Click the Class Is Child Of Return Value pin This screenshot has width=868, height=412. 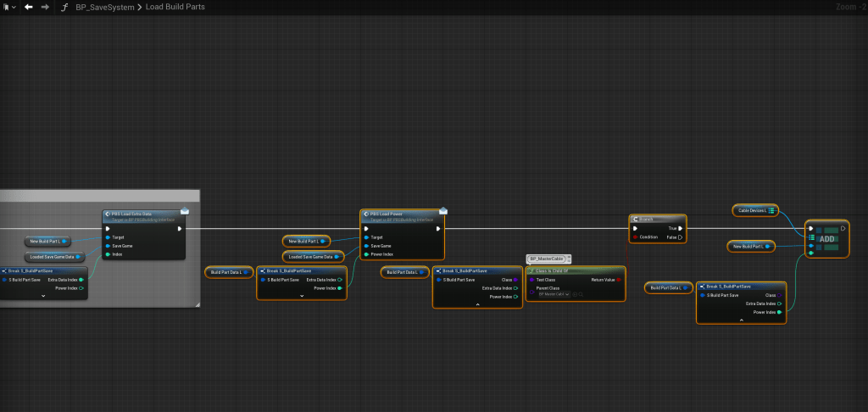(620, 279)
